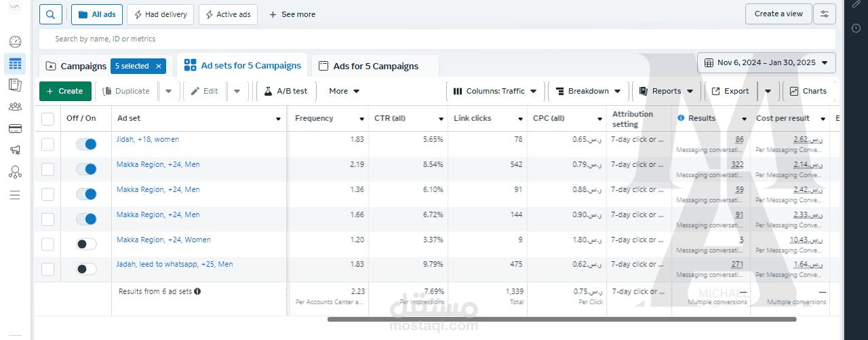
Task: Open the Jadah, leed to whatsapp ad set link
Action: pyautogui.click(x=174, y=264)
